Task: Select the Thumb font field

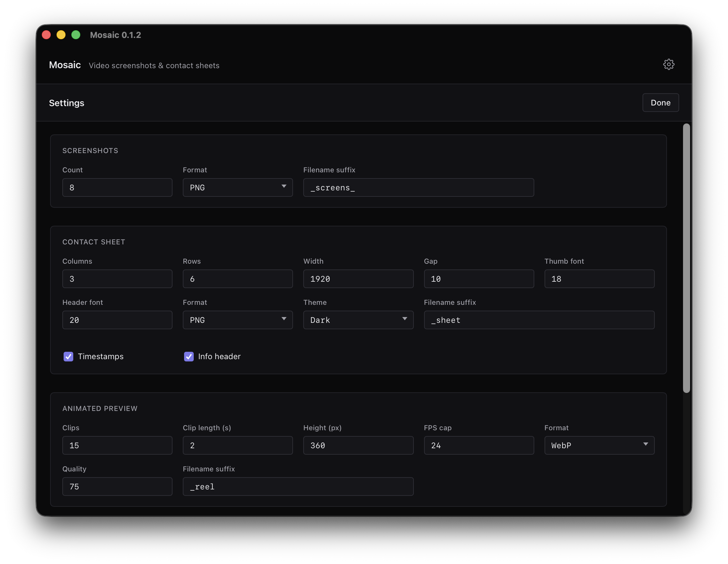Action: pyautogui.click(x=599, y=279)
